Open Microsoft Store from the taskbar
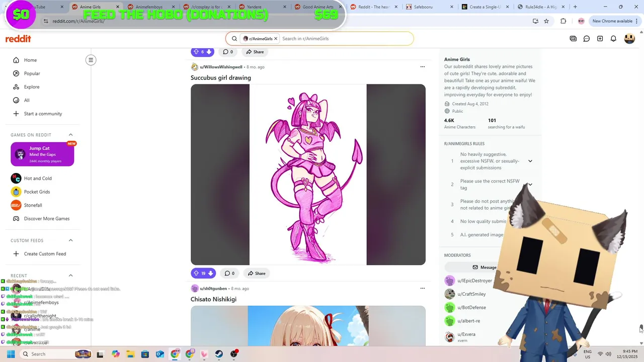This screenshot has height=362, width=644. [x=145, y=354]
